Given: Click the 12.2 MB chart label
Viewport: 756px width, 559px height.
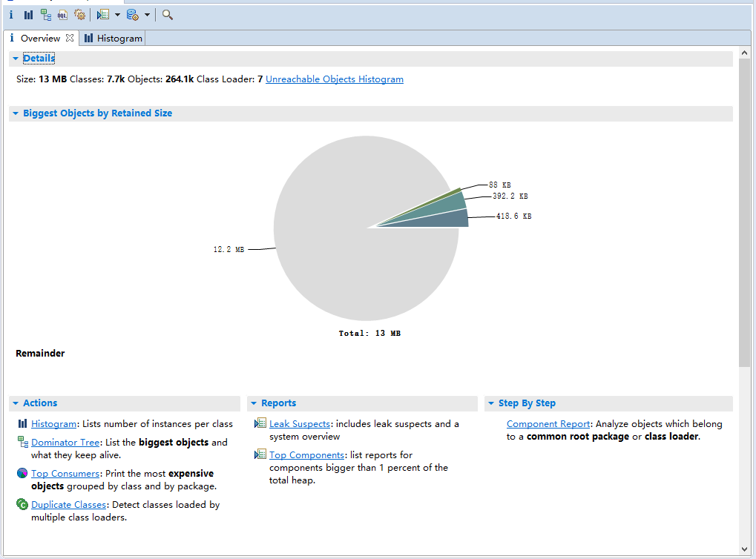Looking at the screenshot, I should point(229,249).
